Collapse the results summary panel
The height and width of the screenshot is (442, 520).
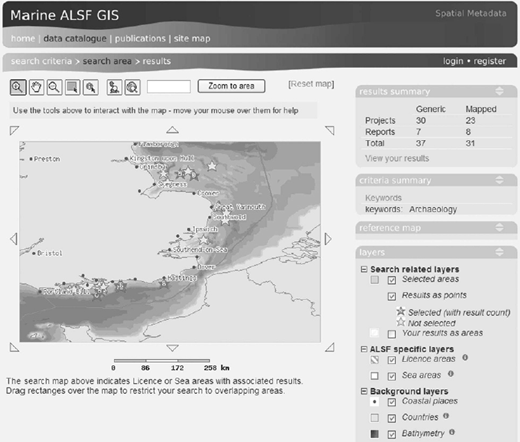[499, 91]
